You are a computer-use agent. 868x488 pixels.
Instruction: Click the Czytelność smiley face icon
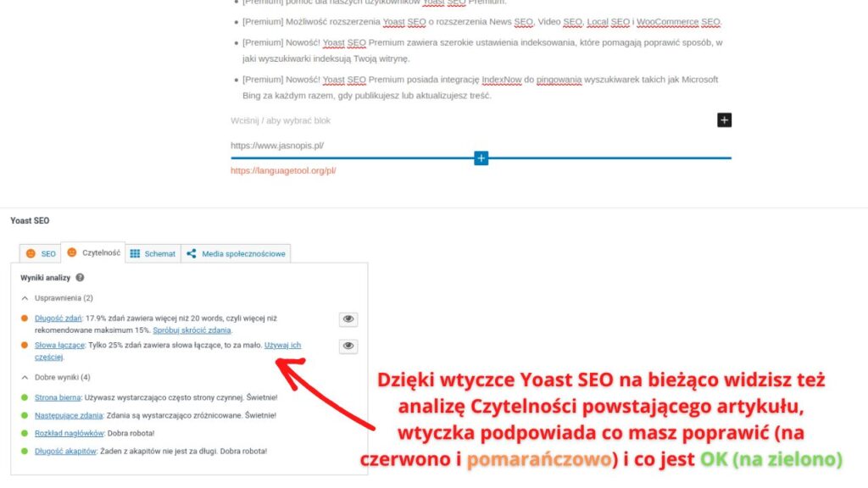[x=70, y=253]
